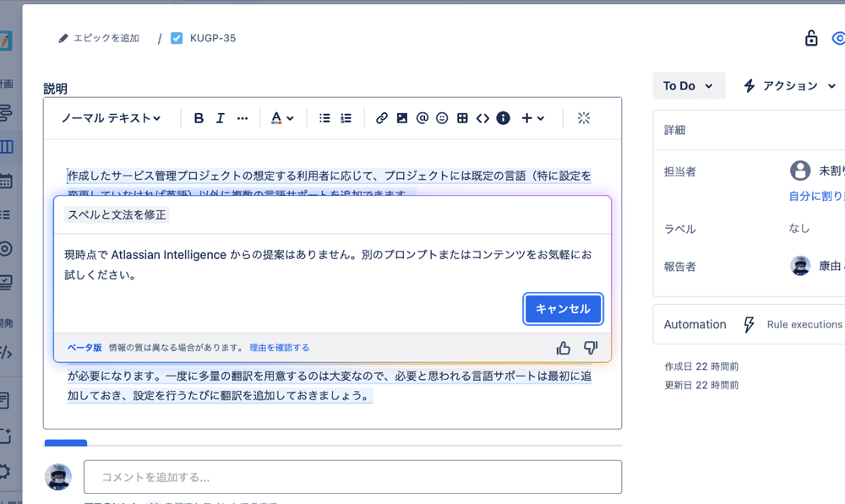The width and height of the screenshot is (845, 504).
Task: Click the reporter avatar in details
Action: (x=800, y=265)
